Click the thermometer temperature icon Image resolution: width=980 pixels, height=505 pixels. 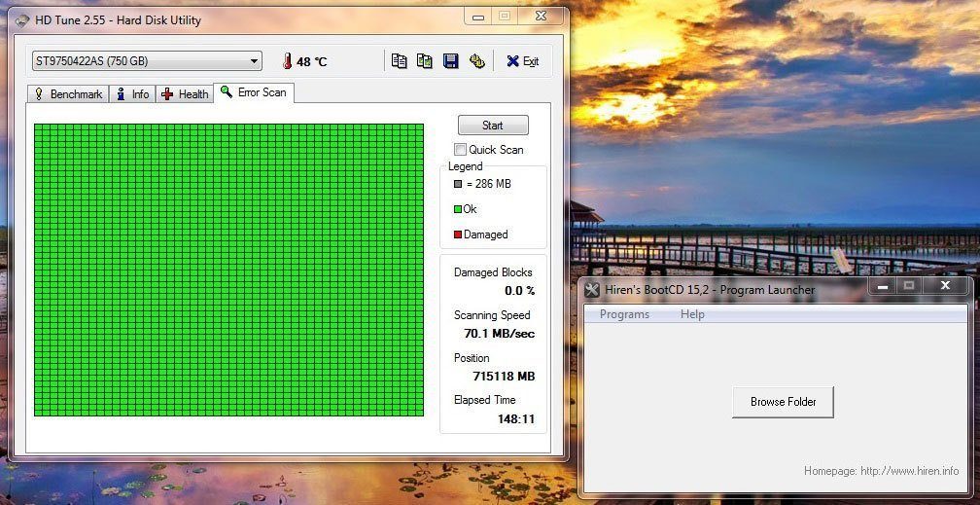point(287,60)
